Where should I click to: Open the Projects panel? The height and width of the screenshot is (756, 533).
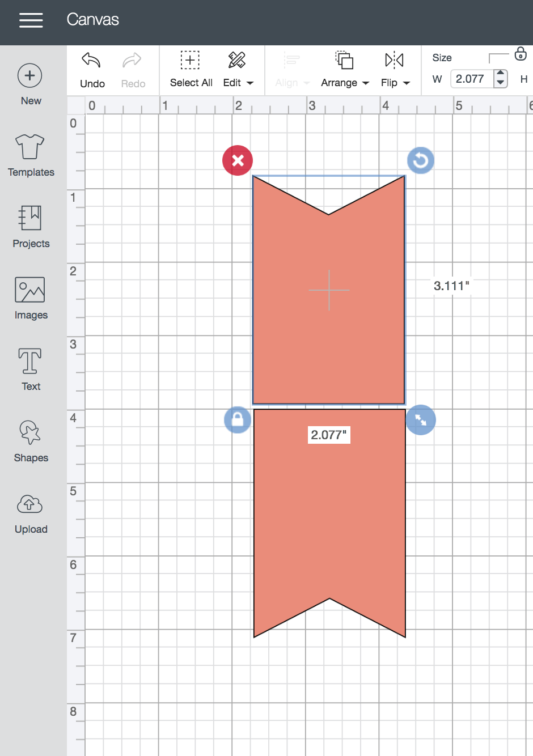[x=31, y=227]
